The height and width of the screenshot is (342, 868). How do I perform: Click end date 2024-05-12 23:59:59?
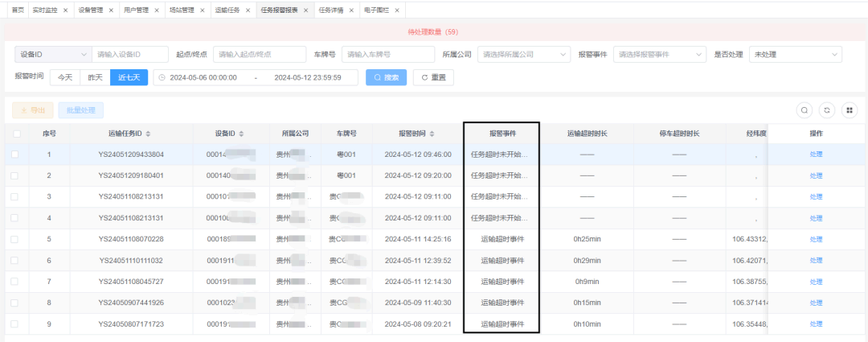tap(308, 77)
